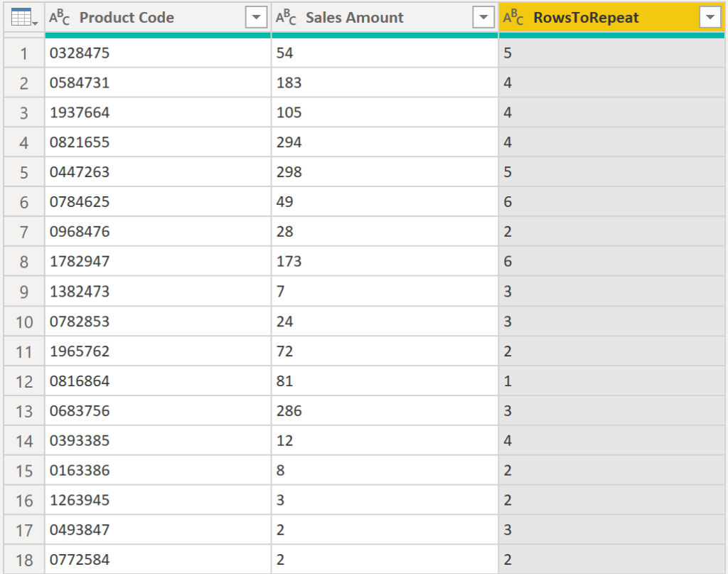
Task: Click sales amount 49
Action: coord(284,201)
